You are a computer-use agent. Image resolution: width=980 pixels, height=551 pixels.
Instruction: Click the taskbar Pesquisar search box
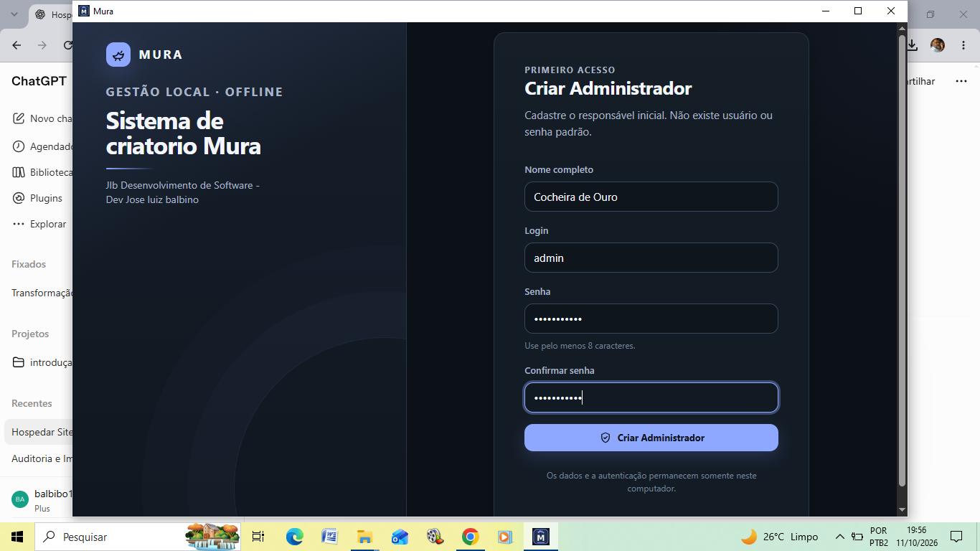click(139, 537)
